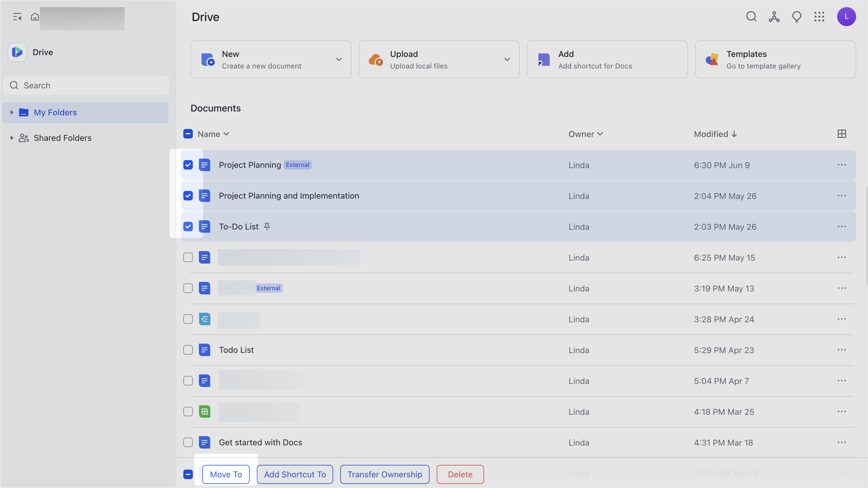Image resolution: width=868 pixels, height=488 pixels.
Task: Click the Move To button
Action: [226, 474]
